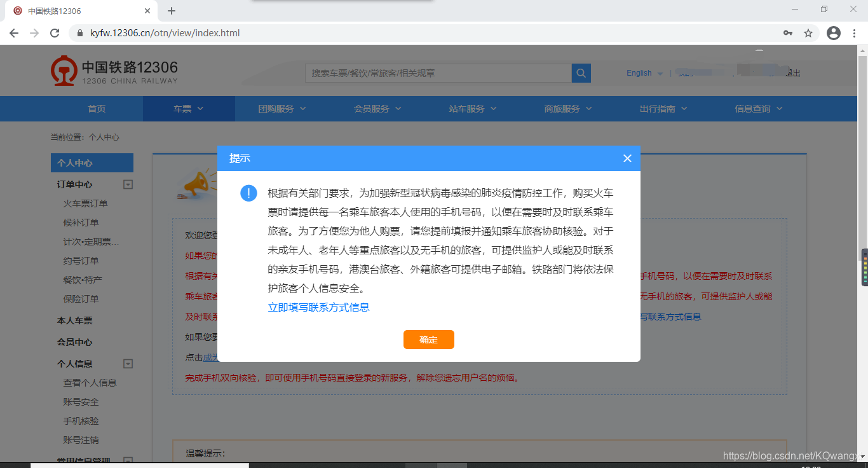Screen dimensions: 868x468
Task: Open the browser profile avatar icon
Action: pos(833,32)
